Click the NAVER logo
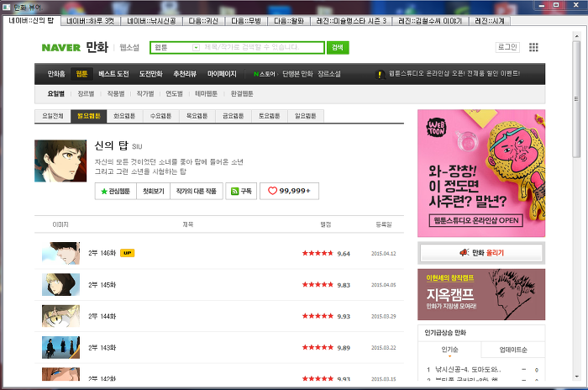The image size is (588, 390). [60, 48]
